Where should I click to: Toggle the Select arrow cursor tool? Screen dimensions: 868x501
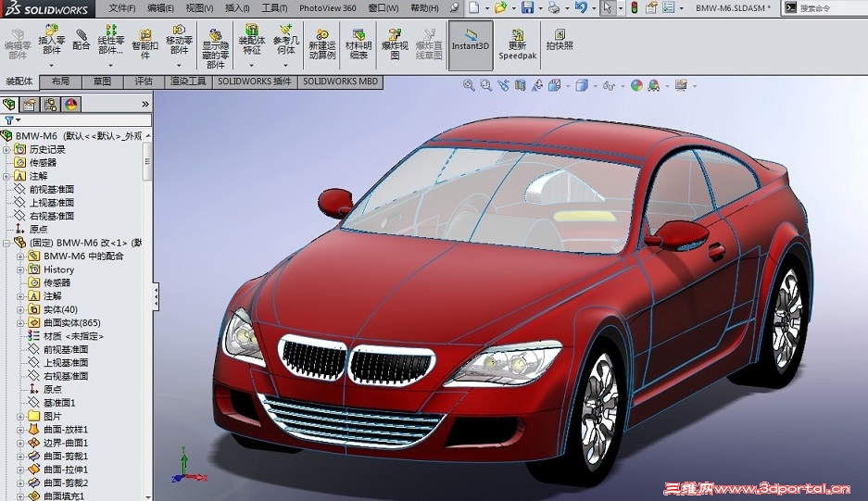[608, 7]
